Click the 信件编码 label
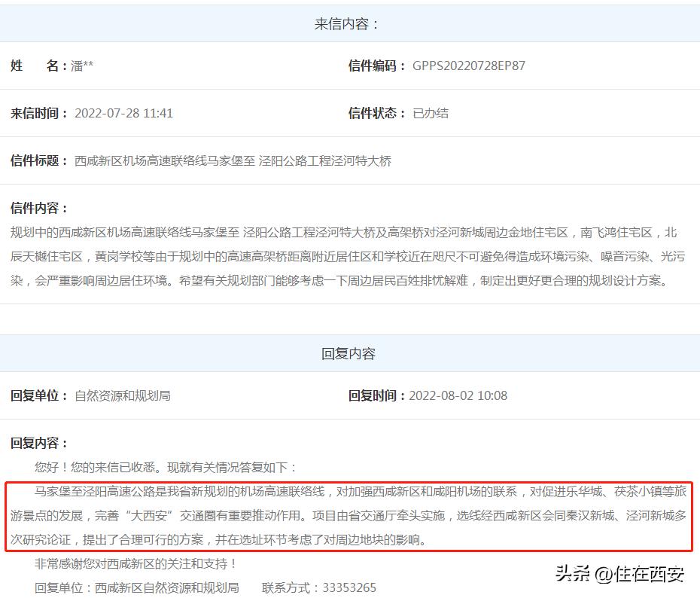This screenshot has height=598, width=700. tap(377, 66)
